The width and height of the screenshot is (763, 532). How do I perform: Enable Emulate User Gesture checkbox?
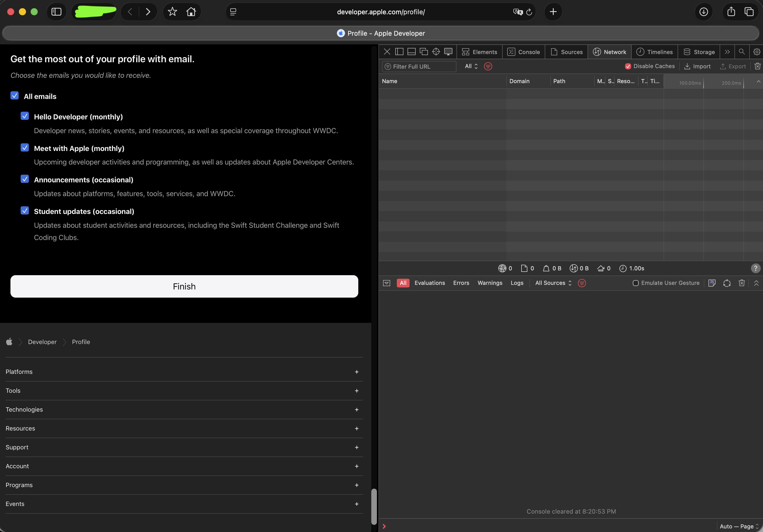[635, 283]
